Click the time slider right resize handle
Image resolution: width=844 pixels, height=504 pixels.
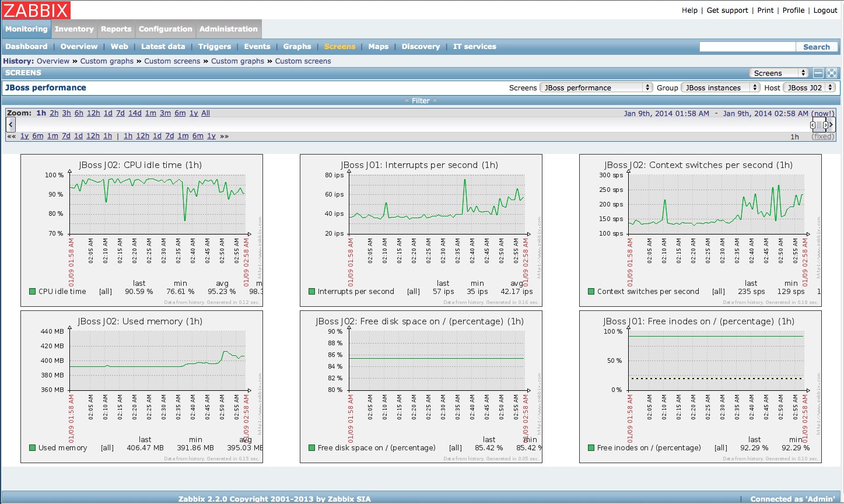click(x=825, y=125)
